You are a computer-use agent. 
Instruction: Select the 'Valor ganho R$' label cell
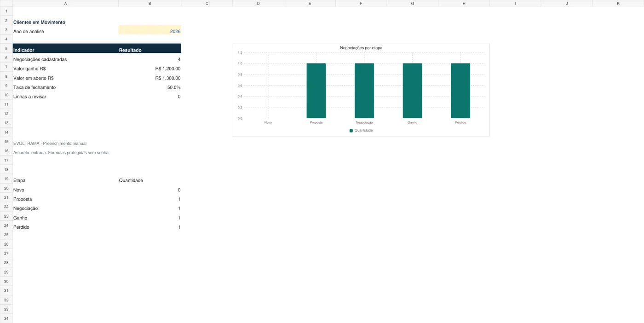click(65, 67)
